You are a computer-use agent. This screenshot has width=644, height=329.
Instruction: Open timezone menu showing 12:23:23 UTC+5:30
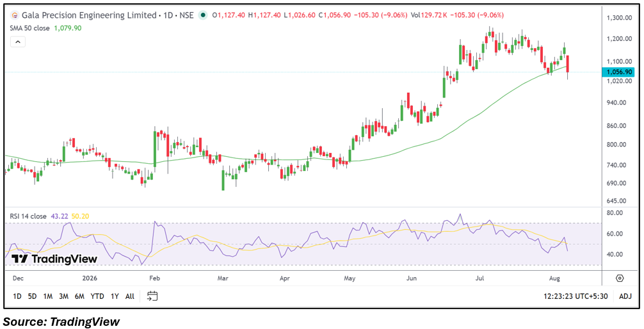click(x=576, y=296)
